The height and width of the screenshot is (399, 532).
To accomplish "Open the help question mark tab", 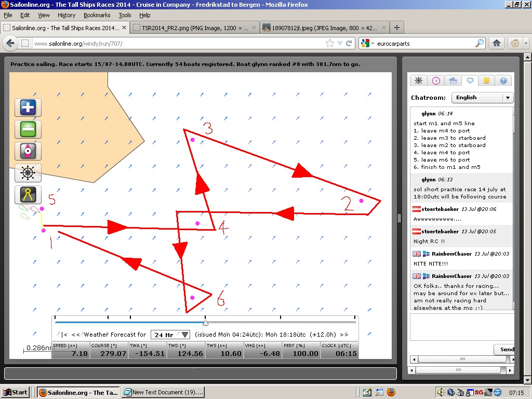I will (x=503, y=81).
